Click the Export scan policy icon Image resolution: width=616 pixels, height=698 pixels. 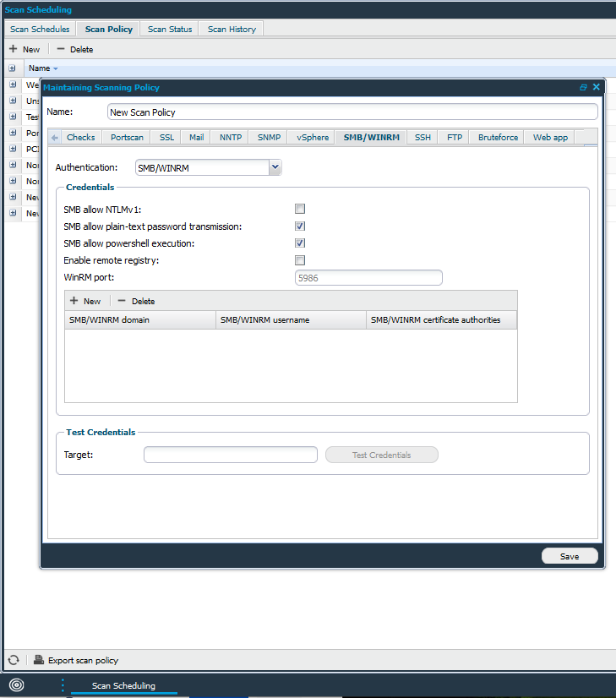[x=39, y=660]
